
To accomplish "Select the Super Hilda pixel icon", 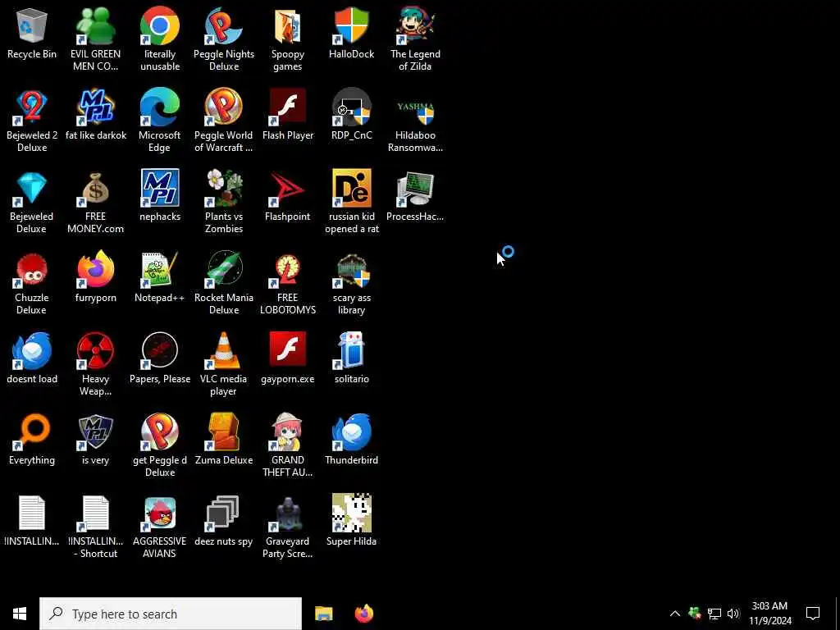I will click(x=351, y=514).
